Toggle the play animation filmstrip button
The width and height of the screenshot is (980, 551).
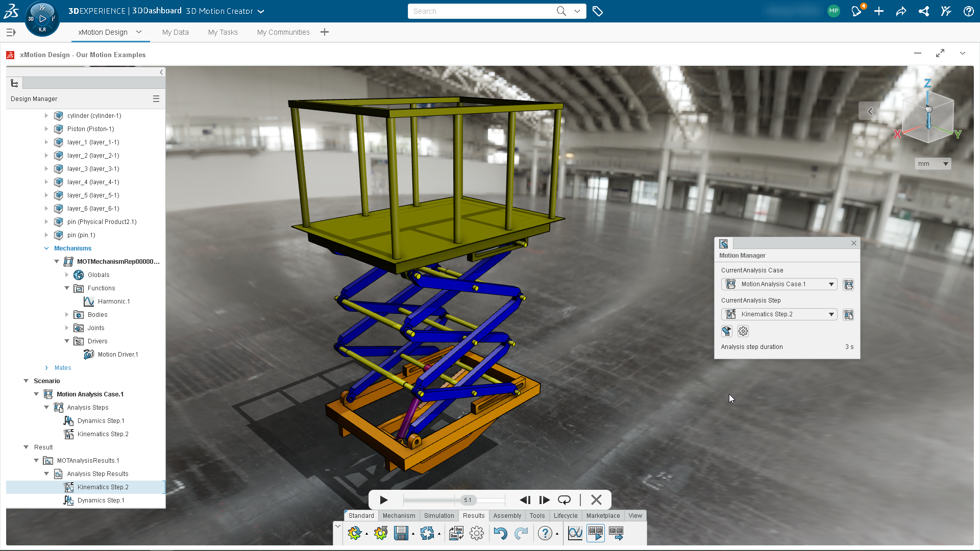point(596,534)
